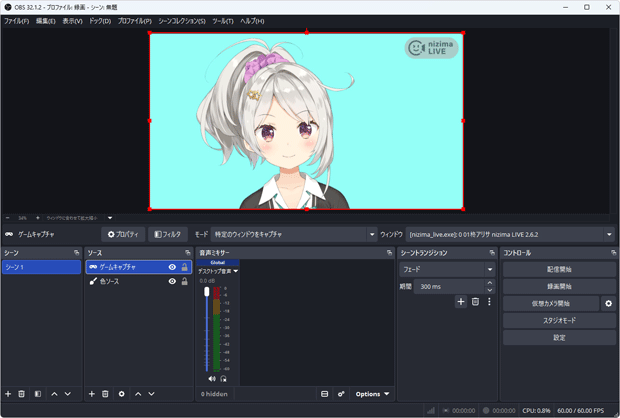The height and width of the screenshot is (418, 620).
Task: Float the Sources dock
Action: coord(188,253)
